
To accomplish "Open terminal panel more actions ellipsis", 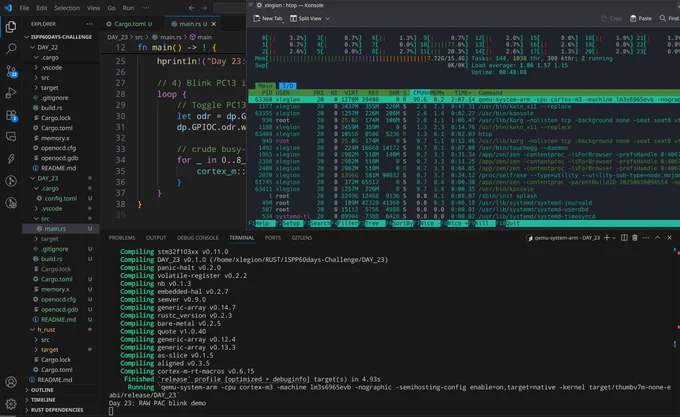I will pos(646,238).
